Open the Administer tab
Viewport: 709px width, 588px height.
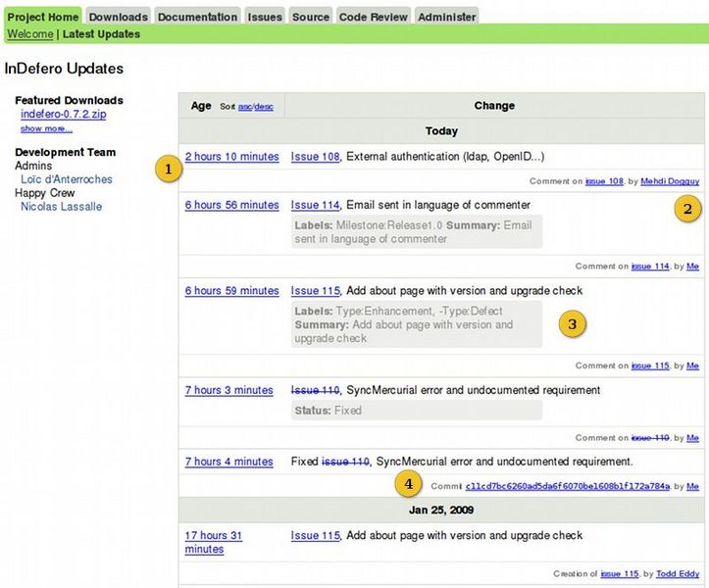point(447,17)
